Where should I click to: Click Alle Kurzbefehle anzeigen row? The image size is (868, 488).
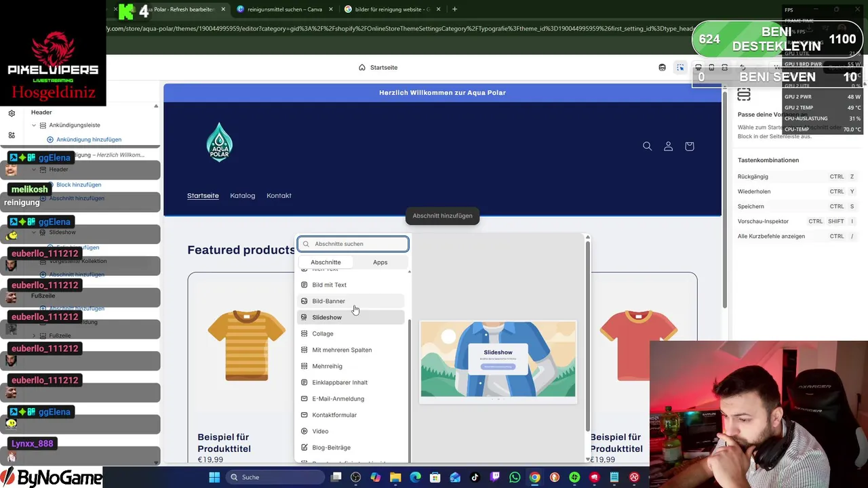coord(798,237)
